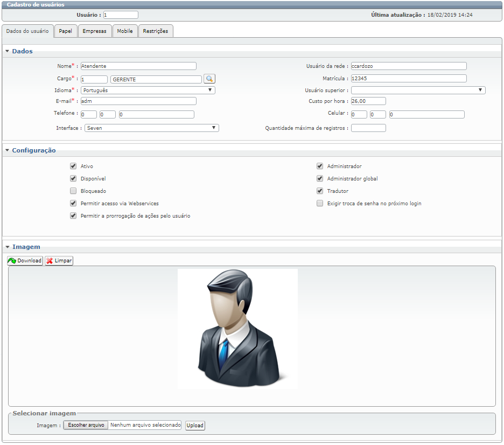Click the last Telefone number field
Viewport: 504px width, 445px height.
157,114
